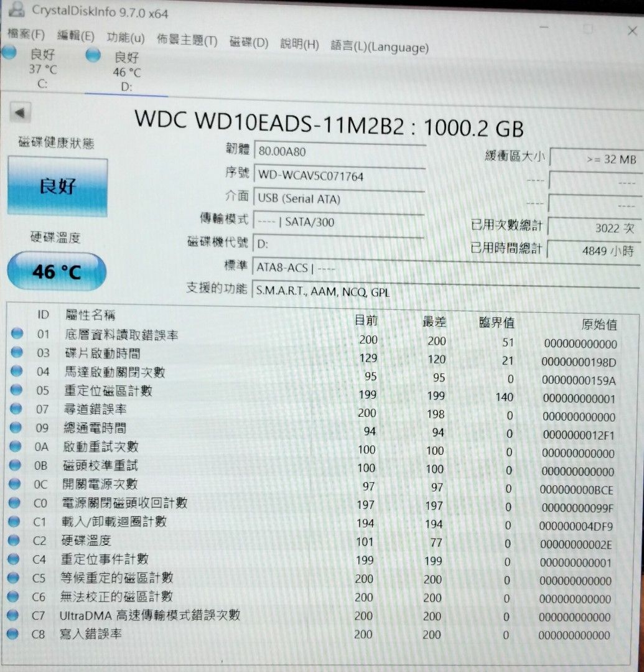The width and height of the screenshot is (644, 672).
Task: Click raw value 000000004DF9
Action: (x=576, y=526)
